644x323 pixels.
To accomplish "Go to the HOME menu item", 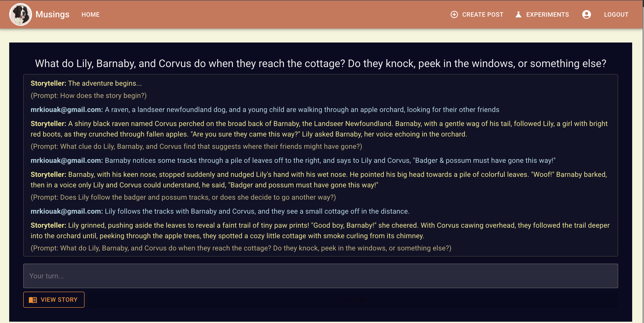I will [x=90, y=14].
